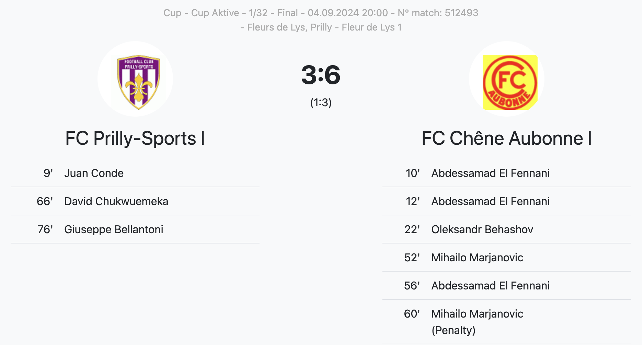Open the FC Prilly-Sports I team name
The width and height of the screenshot is (644, 345).
pos(135,138)
